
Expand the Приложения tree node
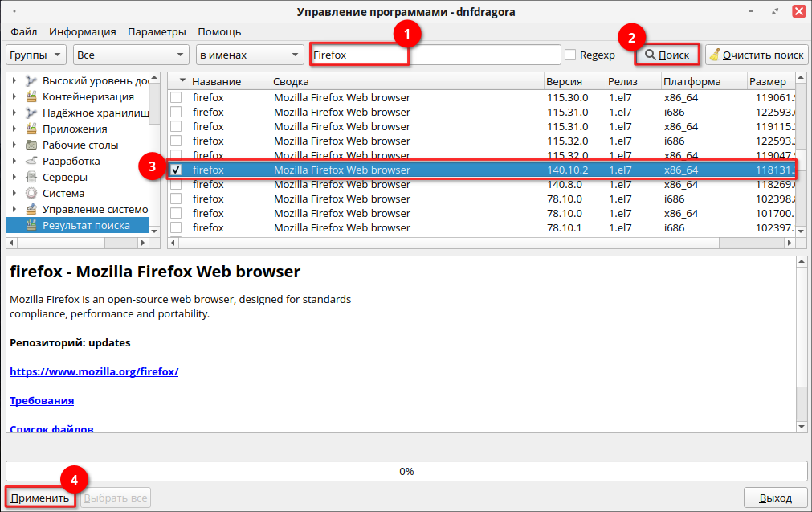click(x=14, y=129)
